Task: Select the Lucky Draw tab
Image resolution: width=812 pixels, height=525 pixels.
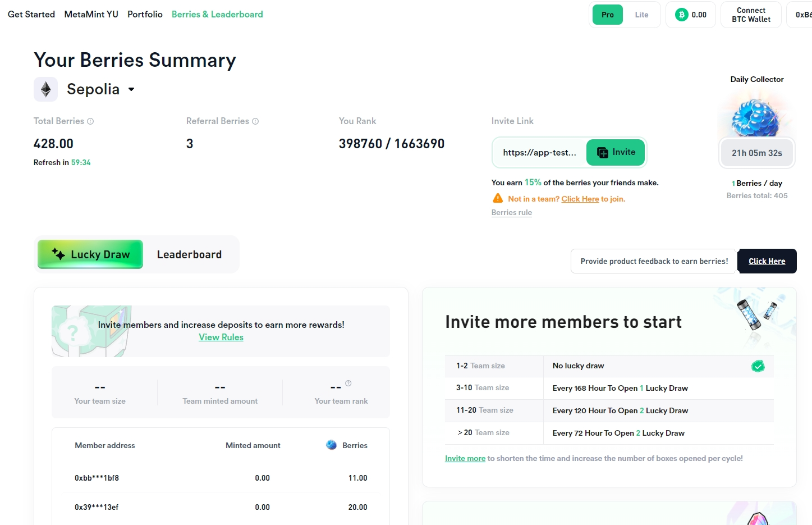Action: pos(90,254)
